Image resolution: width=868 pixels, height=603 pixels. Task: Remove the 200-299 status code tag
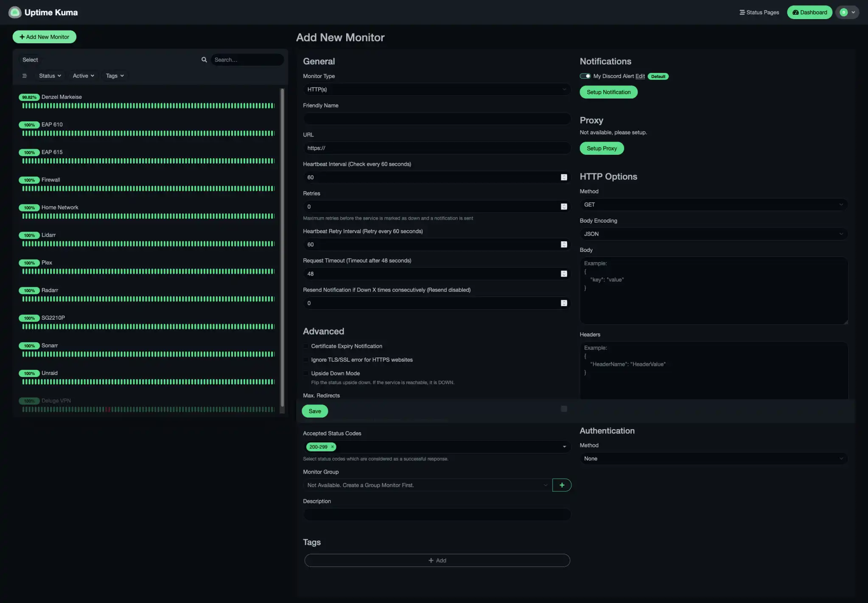coord(333,447)
